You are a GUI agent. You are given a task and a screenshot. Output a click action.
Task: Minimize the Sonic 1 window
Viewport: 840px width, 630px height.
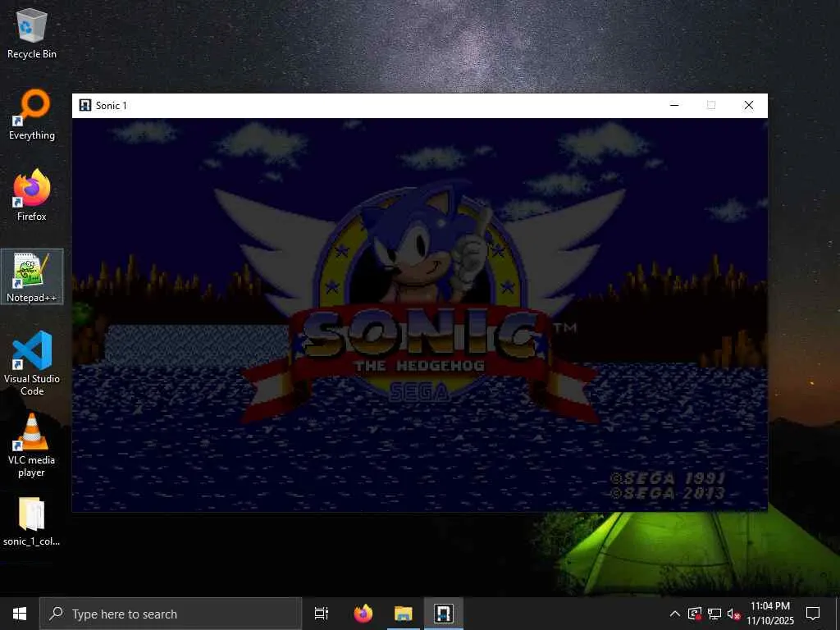pos(674,105)
